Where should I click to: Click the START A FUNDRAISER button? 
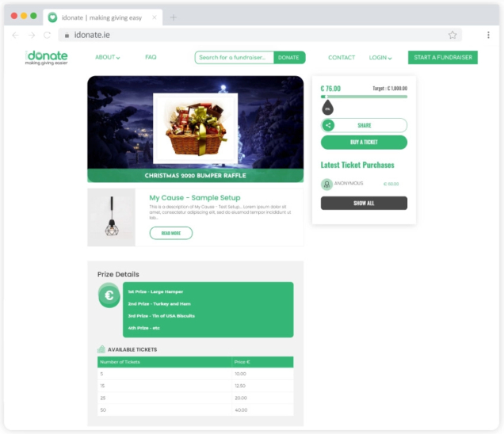point(443,58)
